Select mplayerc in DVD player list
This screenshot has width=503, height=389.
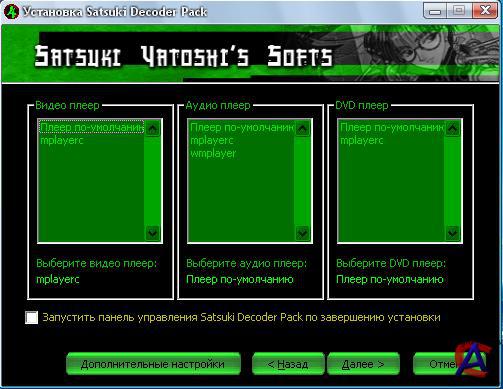click(362, 140)
